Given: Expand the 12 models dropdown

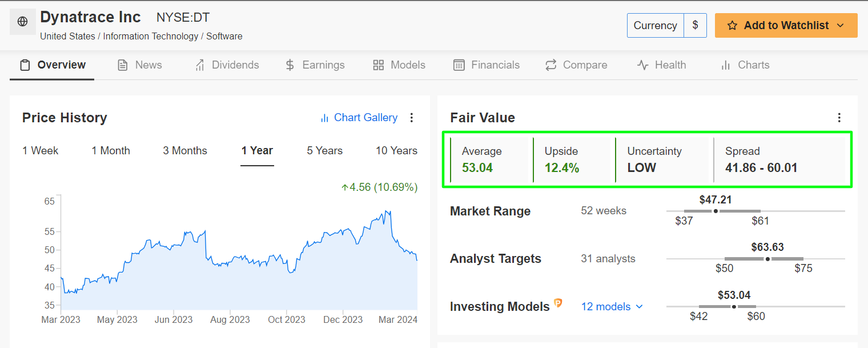Looking at the screenshot, I should pyautogui.click(x=612, y=307).
